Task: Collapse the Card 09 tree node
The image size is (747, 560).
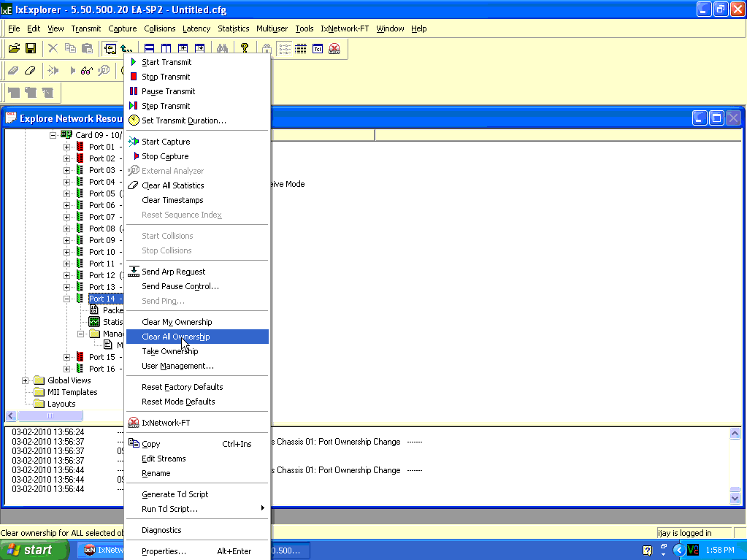Action: [53, 135]
